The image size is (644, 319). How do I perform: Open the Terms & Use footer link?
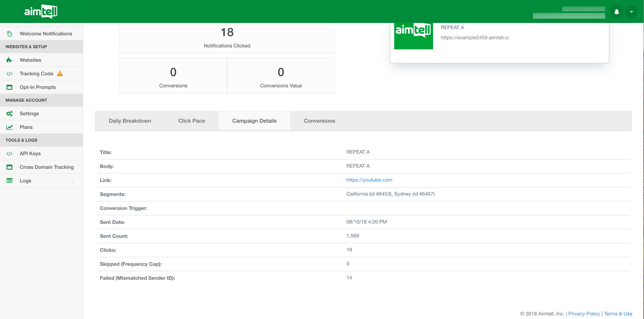pyautogui.click(x=618, y=314)
